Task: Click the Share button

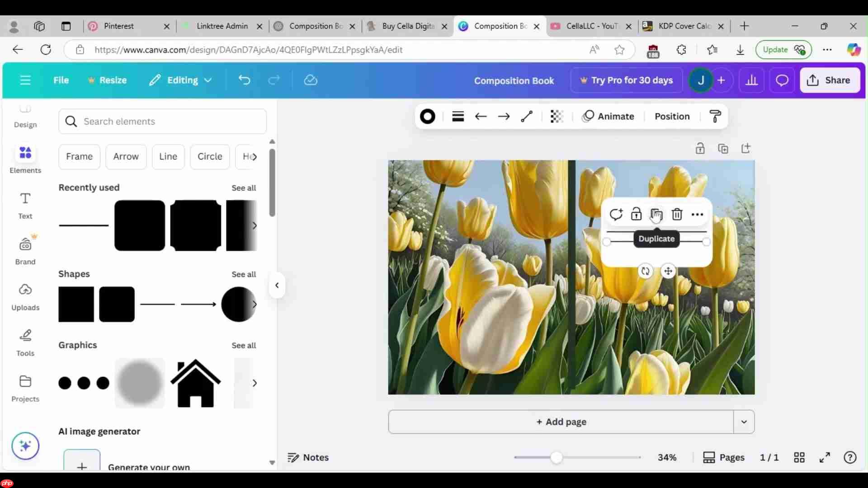Action: coord(830,80)
